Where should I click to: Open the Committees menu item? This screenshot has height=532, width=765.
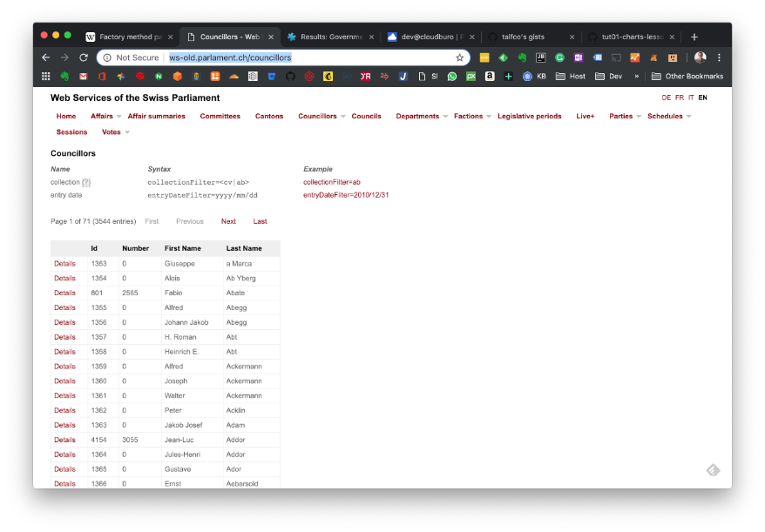pos(220,116)
